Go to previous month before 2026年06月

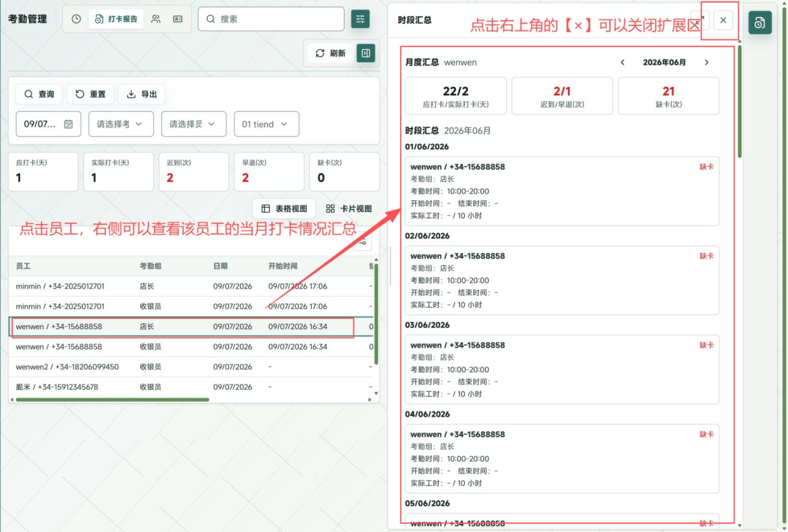[x=623, y=62]
